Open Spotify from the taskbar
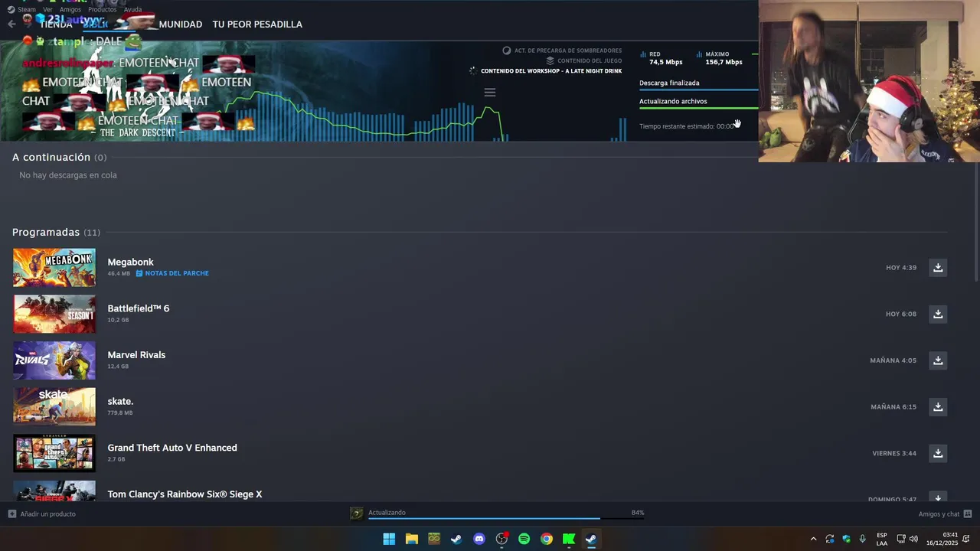The height and width of the screenshot is (551, 980). pyautogui.click(x=524, y=539)
